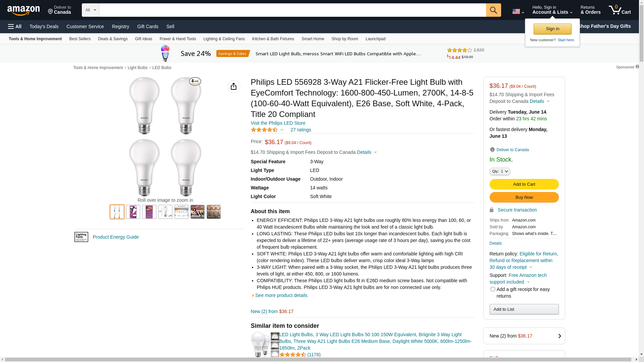The image size is (644, 362).
Task: Open the All hamburger menu
Action: [x=15, y=26]
